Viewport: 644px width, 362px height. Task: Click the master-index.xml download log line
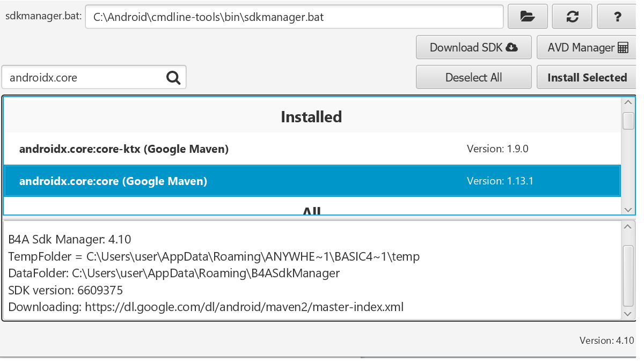[x=206, y=307]
